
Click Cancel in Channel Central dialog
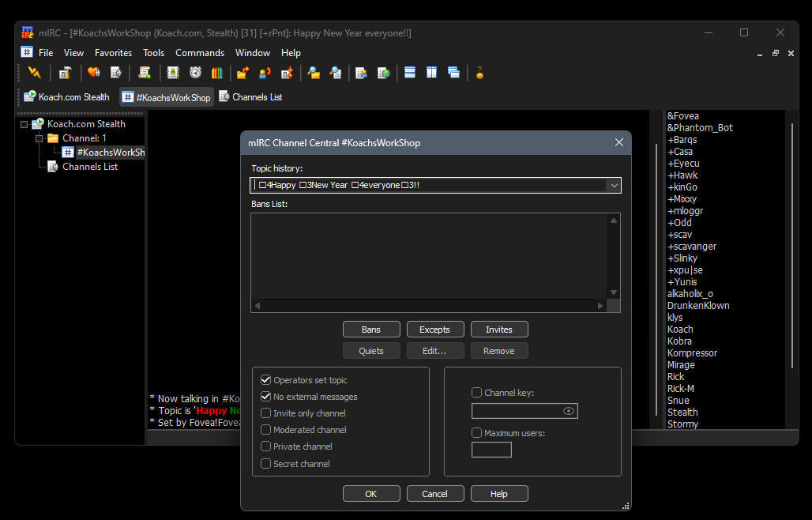[x=435, y=494]
